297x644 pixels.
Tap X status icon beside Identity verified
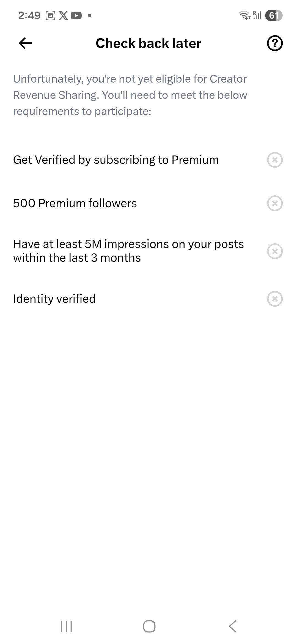[275, 299]
